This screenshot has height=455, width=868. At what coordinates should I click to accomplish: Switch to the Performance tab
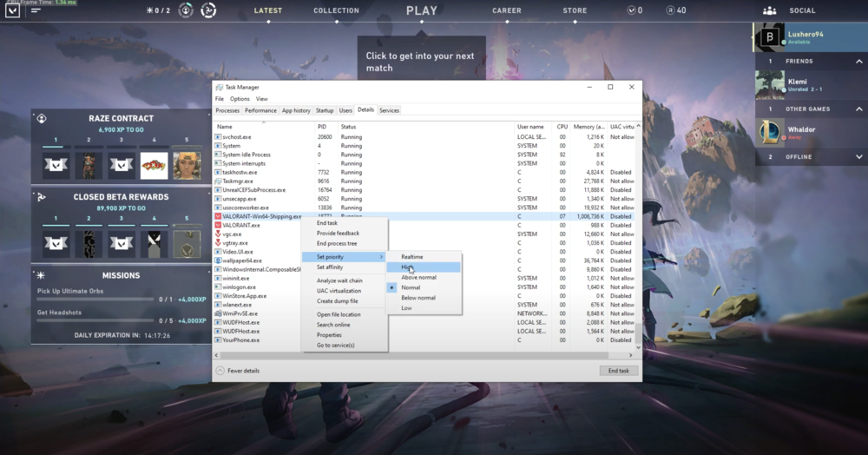(x=260, y=110)
